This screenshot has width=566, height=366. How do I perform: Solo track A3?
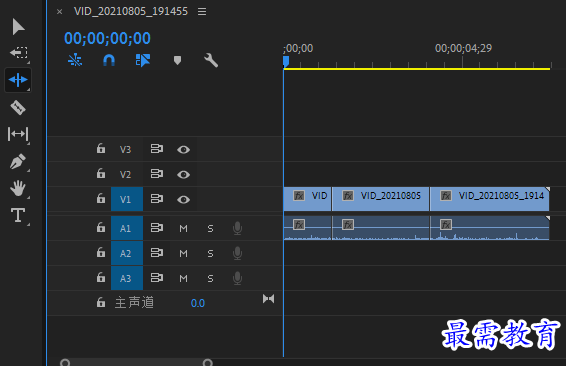pyautogui.click(x=210, y=278)
